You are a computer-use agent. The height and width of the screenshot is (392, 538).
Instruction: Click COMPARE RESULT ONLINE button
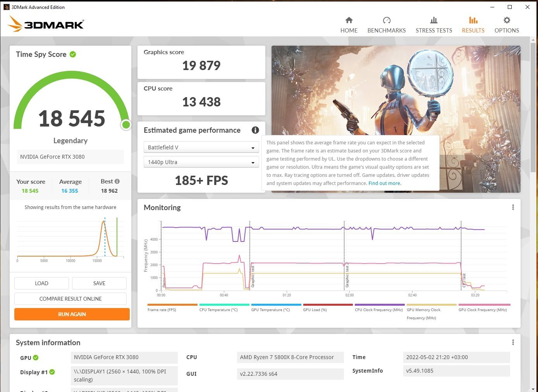[70, 299]
